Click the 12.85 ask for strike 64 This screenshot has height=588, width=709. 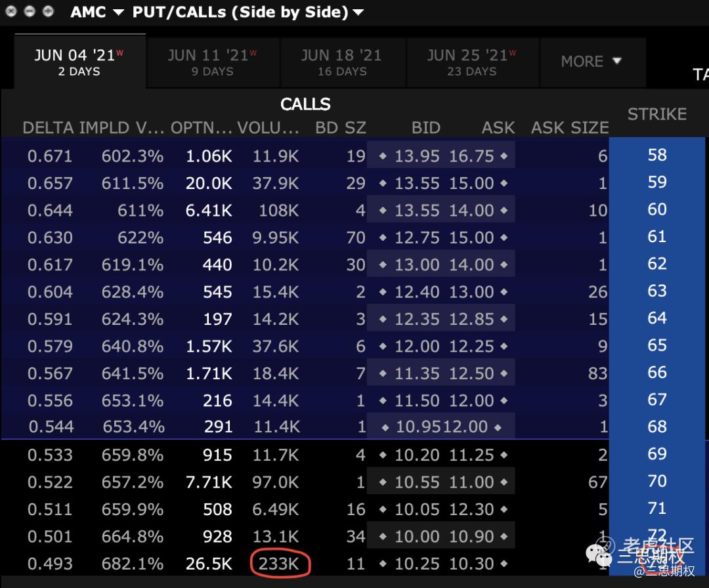pos(471,319)
